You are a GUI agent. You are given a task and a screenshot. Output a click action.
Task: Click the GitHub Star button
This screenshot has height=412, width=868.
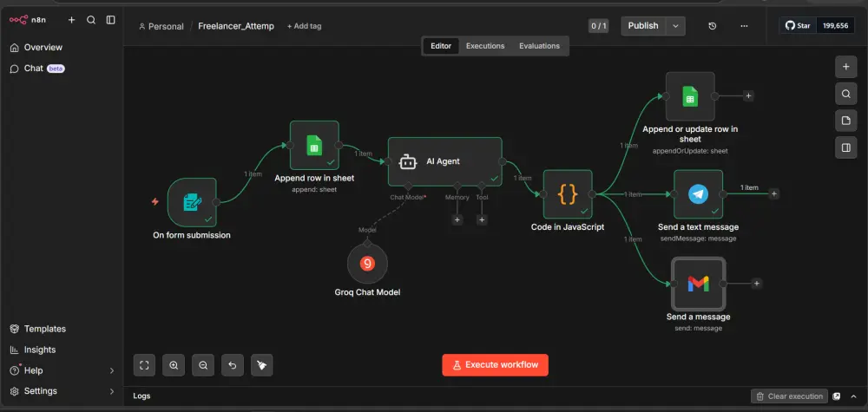(x=799, y=25)
